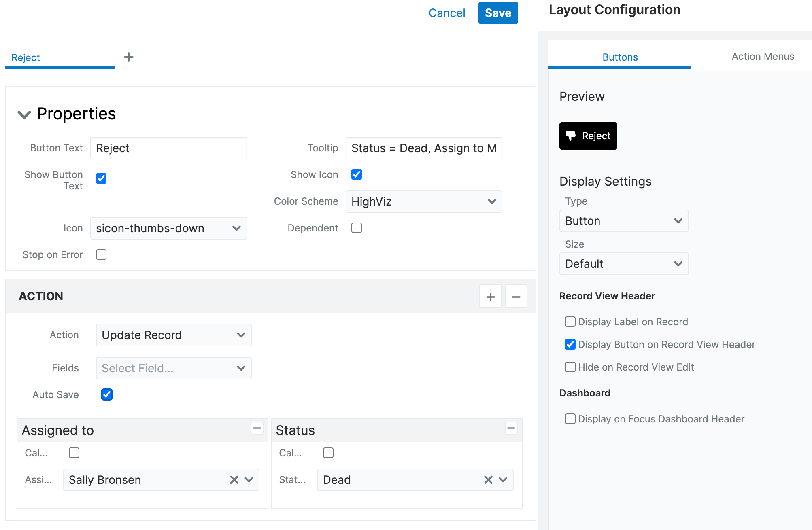Click the thumbs-down Reject preview button

588,136
